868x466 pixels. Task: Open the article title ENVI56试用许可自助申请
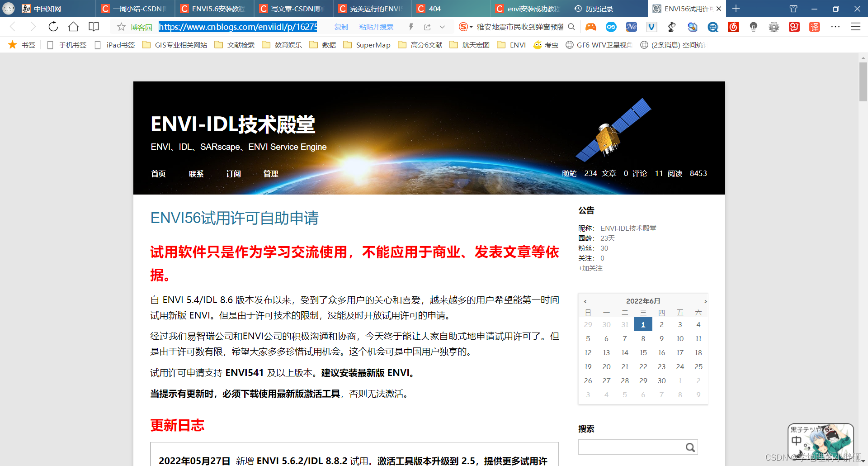click(234, 218)
